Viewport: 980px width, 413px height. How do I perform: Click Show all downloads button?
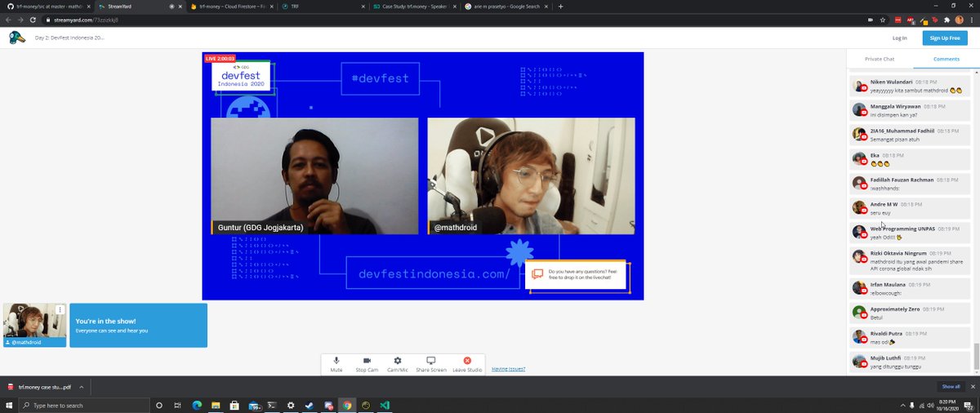click(x=951, y=386)
